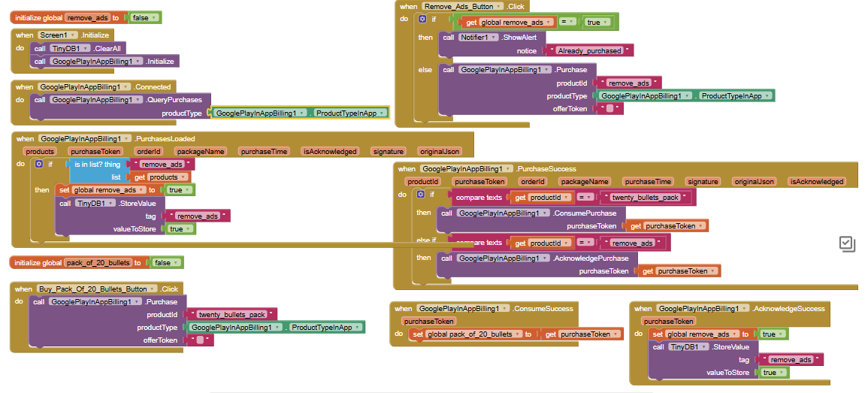Open get purchaseToken dropdown in ConsumeSuccess event

(588, 334)
